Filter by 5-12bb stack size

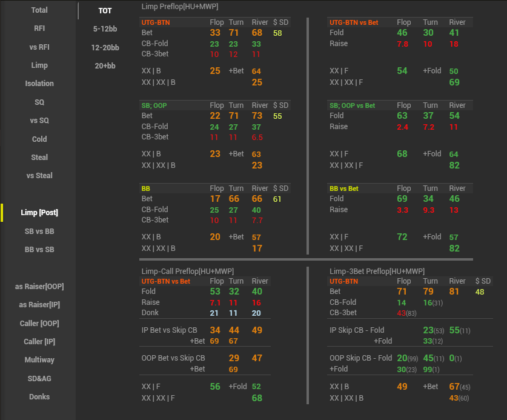(x=105, y=29)
